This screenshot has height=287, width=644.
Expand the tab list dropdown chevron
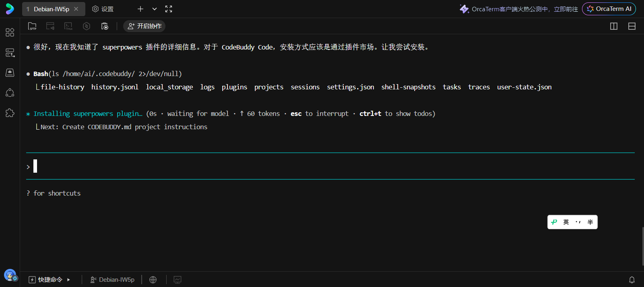click(x=155, y=9)
